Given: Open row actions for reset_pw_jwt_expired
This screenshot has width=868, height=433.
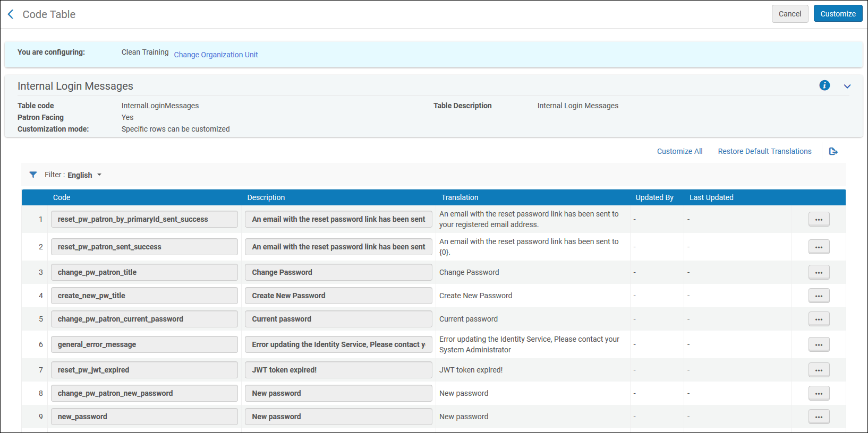Looking at the screenshot, I should tap(819, 370).
